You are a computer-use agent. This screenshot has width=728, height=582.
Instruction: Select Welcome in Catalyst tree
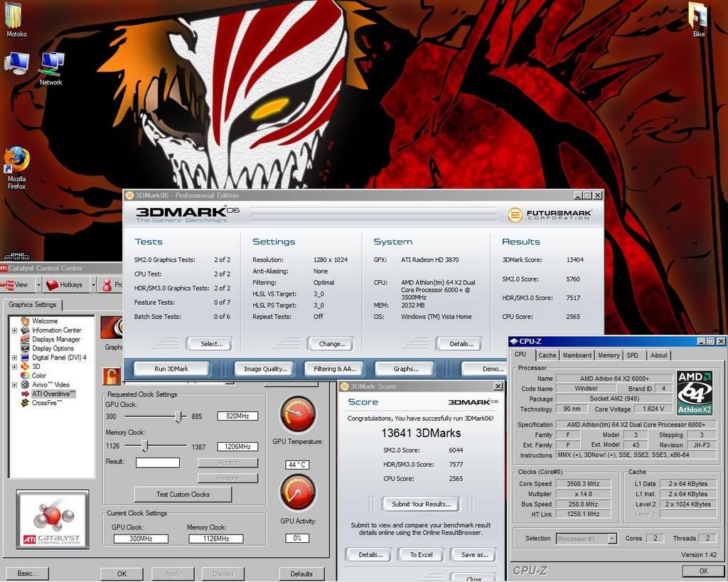(x=45, y=320)
